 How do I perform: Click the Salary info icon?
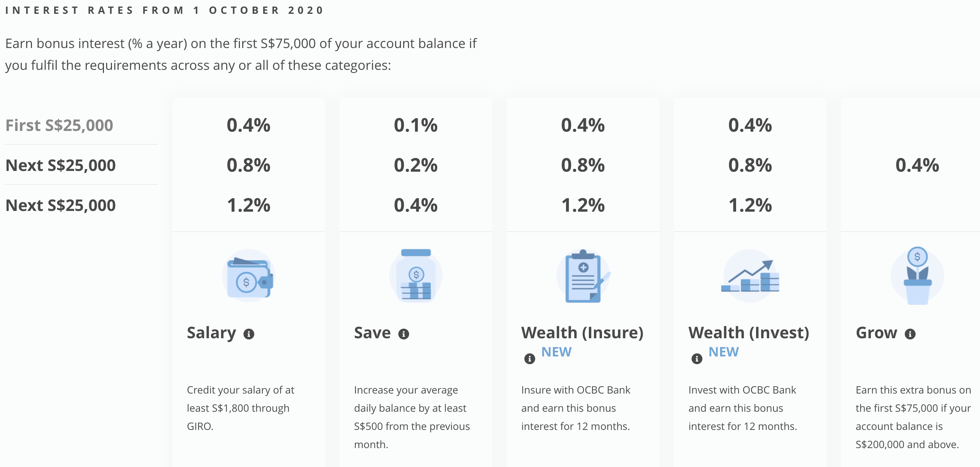(x=249, y=334)
